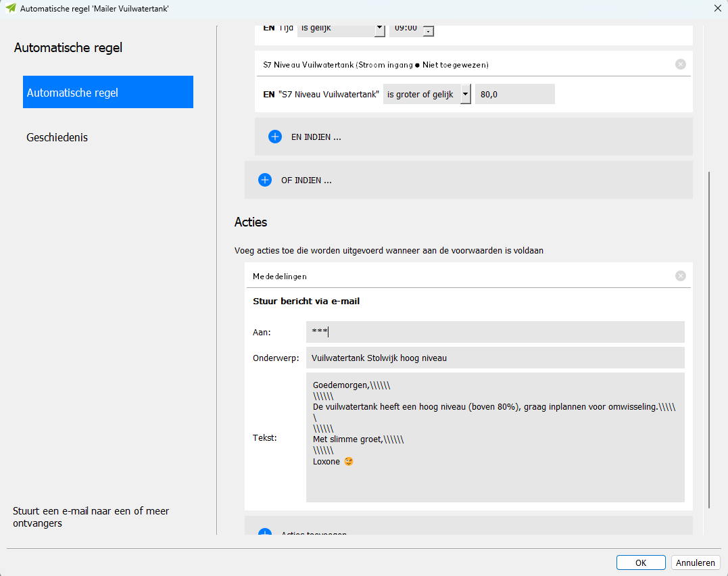Click the paper plane icon in title bar
This screenshot has height=576, width=728.
10,8
